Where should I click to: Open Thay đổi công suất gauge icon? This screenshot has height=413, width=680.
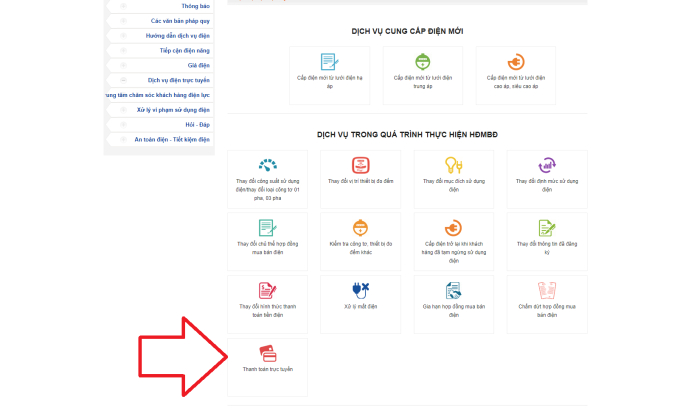click(268, 165)
